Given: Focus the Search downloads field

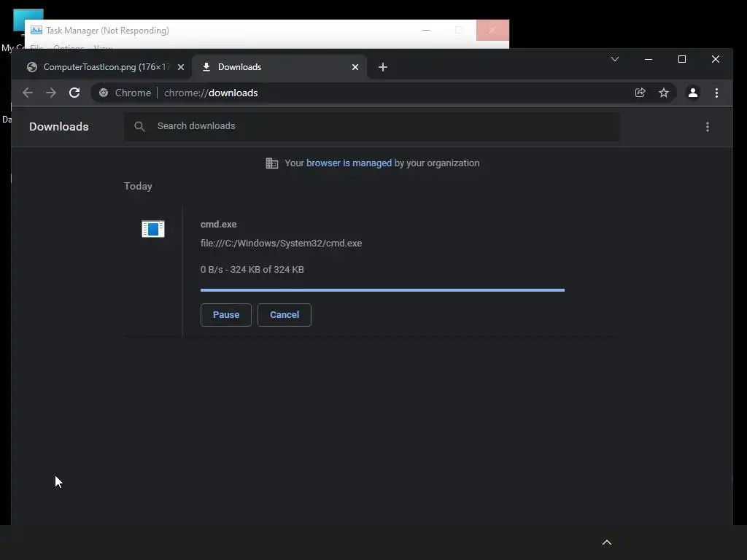Looking at the screenshot, I should tap(372, 126).
